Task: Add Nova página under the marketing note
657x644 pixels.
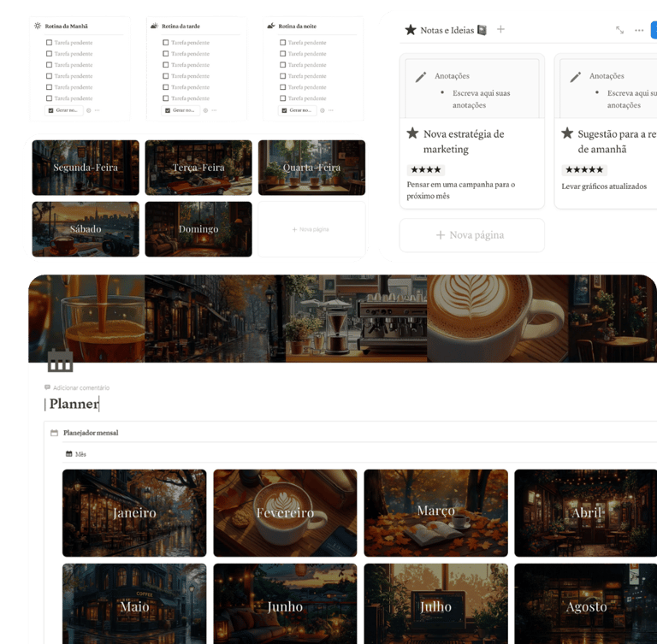Action: coord(472,235)
